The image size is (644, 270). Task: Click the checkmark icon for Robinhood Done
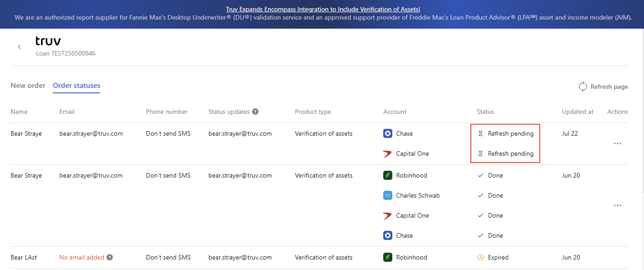point(480,176)
